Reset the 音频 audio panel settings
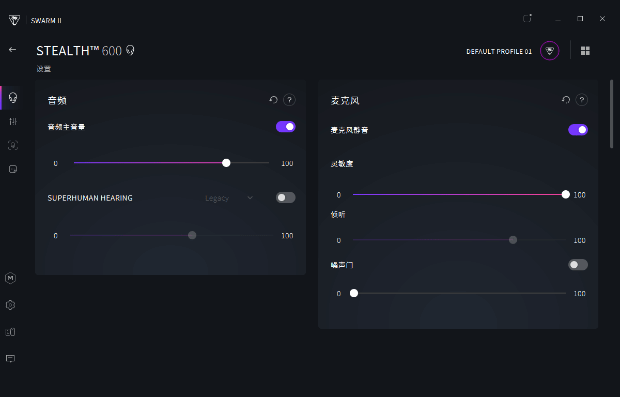The image size is (620, 397). 273,100
